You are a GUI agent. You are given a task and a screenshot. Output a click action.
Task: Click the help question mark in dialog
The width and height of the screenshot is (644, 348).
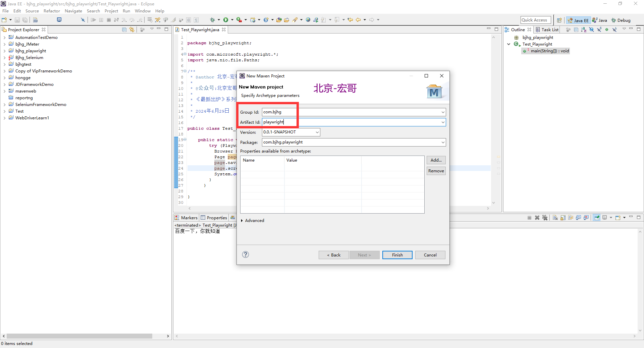[246, 254]
